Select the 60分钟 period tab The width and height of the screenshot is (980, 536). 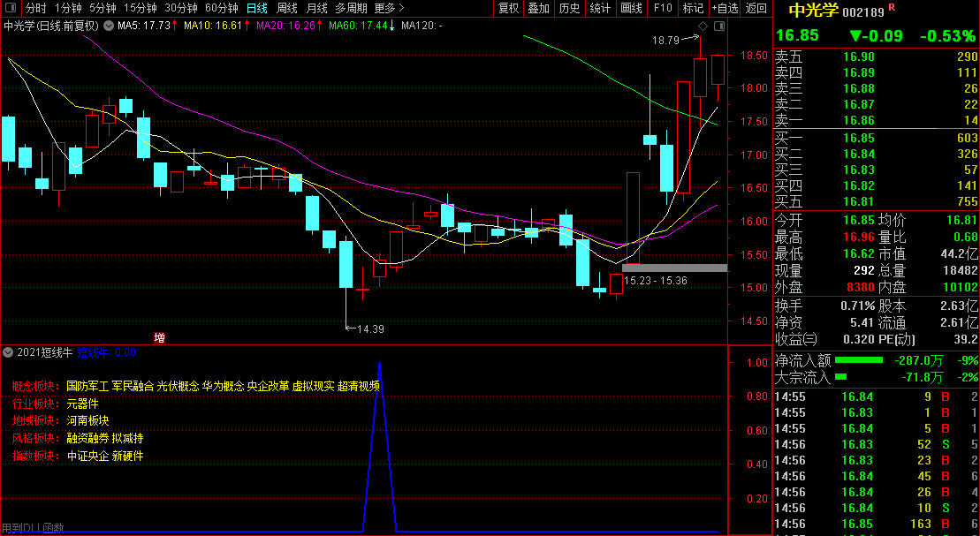click(222, 8)
